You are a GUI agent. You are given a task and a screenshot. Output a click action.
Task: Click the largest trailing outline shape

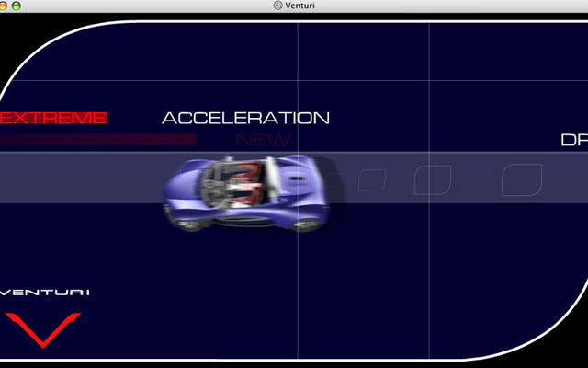click(x=522, y=180)
